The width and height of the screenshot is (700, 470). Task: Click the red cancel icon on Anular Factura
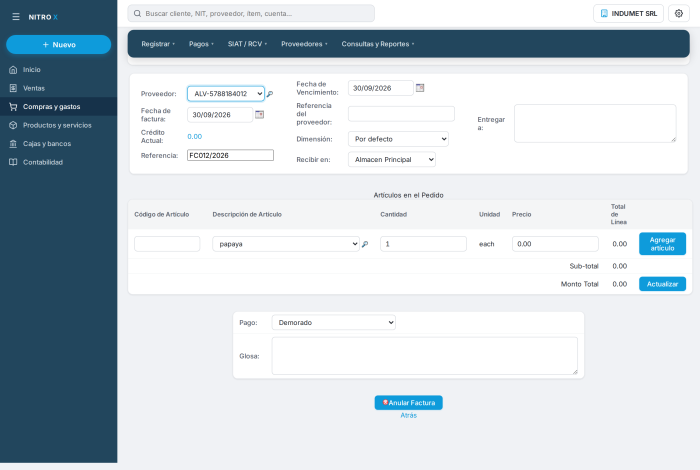385,402
